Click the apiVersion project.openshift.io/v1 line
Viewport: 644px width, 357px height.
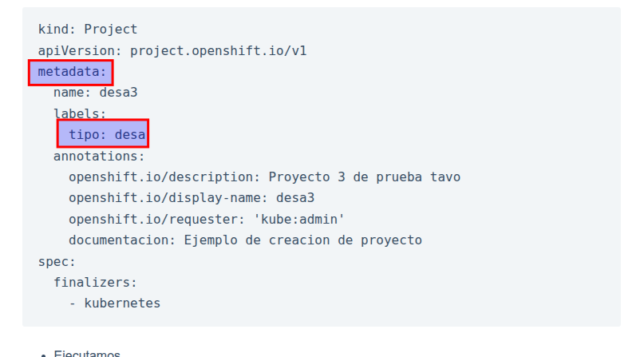pyautogui.click(x=172, y=50)
